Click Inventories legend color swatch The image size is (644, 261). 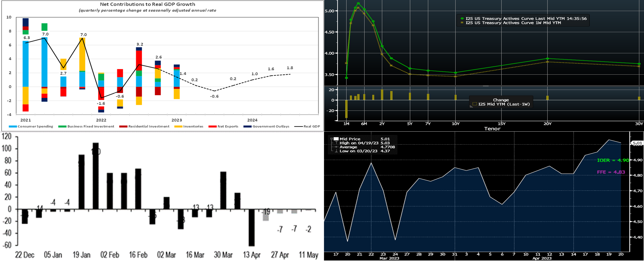point(178,126)
